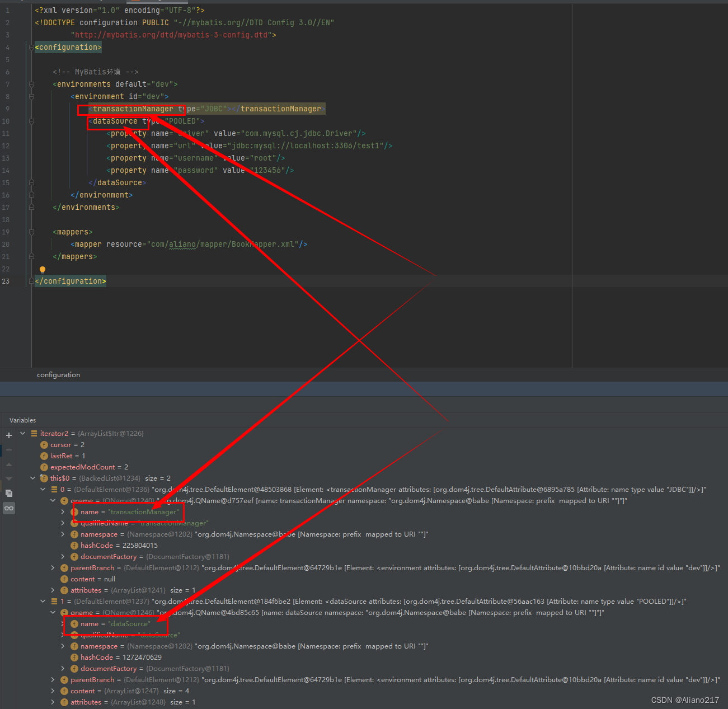Fold the environments tag at line 7
This screenshot has width=728, height=709.
31,84
